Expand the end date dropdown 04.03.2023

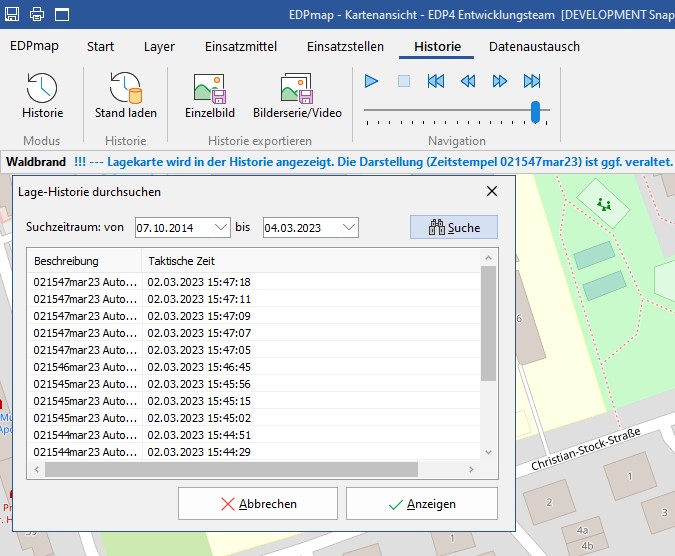click(348, 228)
